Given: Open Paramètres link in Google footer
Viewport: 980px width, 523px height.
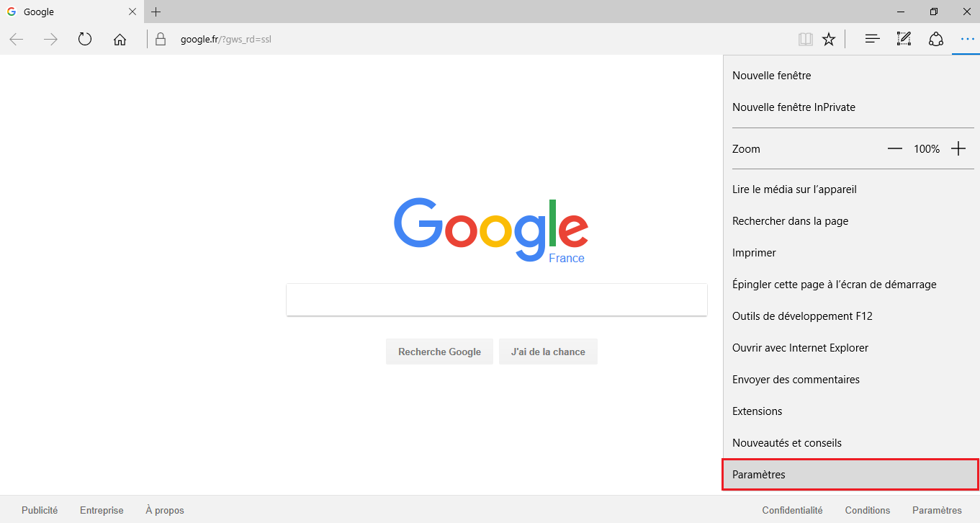Looking at the screenshot, I should (937, 510).
